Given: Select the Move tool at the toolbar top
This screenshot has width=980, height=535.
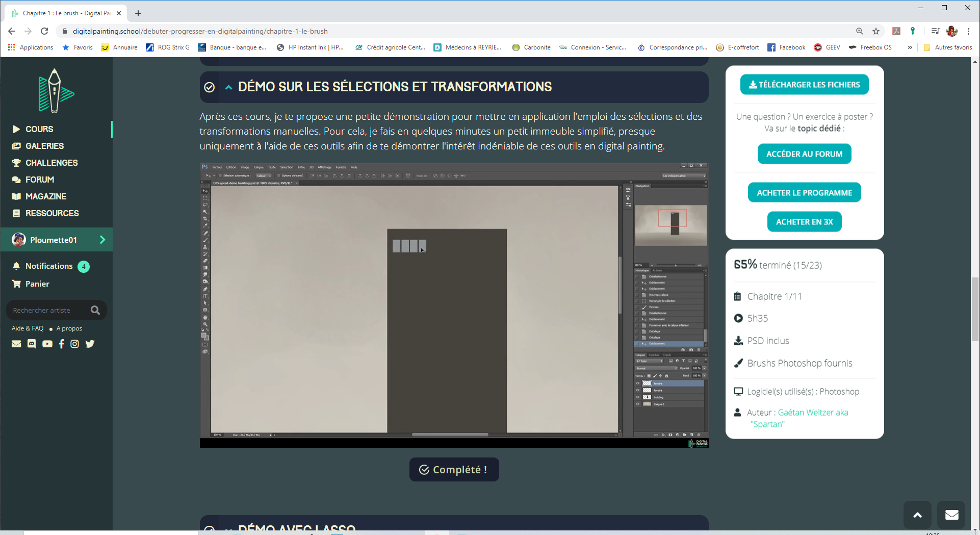Looking at the screenshot, I should click(206, 191).
